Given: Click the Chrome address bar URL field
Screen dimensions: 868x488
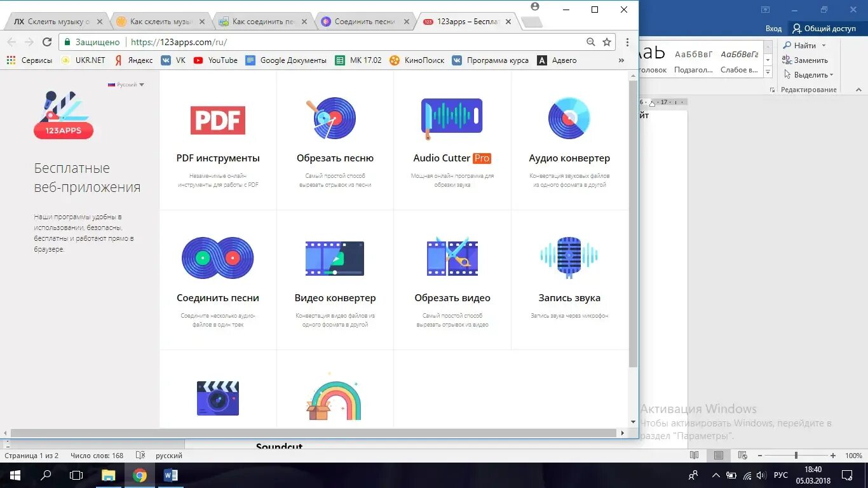Looking at the screenshot, I should coord(337,42).
